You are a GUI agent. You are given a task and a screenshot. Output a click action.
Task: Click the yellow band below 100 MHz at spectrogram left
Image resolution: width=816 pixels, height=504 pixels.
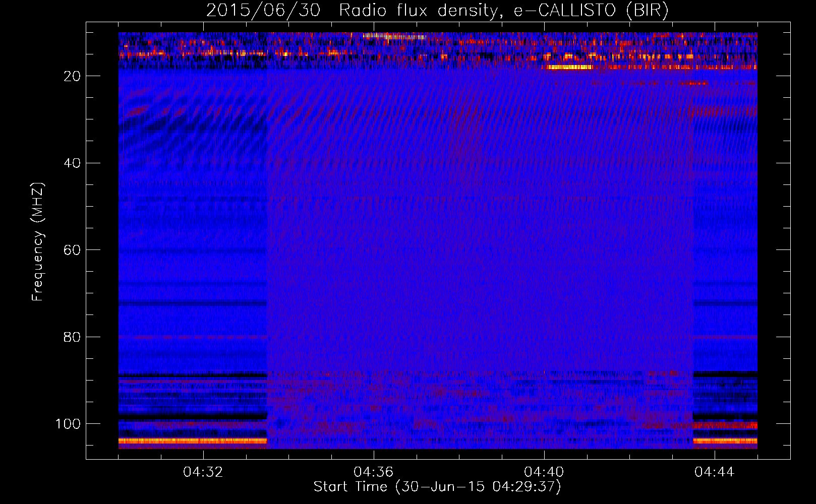tap(193, 441)
